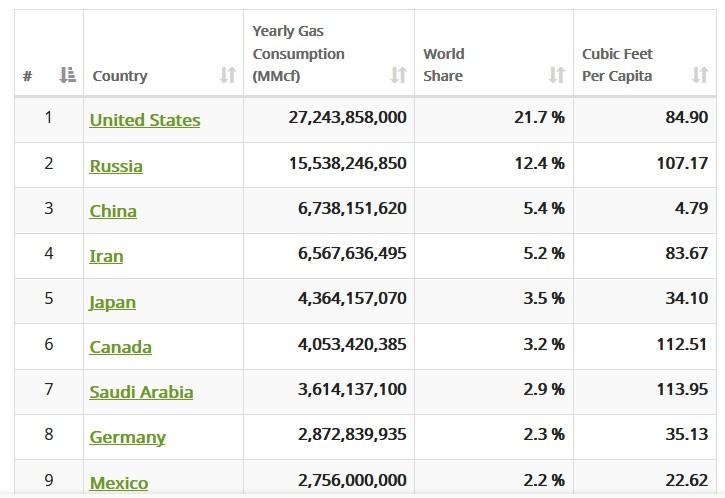
Task: Open the Iran country page
Action: click(x=106, y=256)
